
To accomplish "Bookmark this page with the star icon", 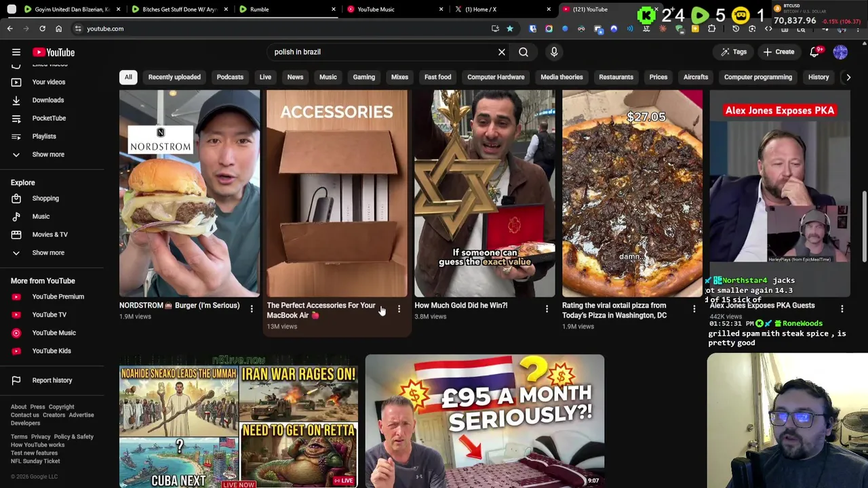I will point(510,28).
